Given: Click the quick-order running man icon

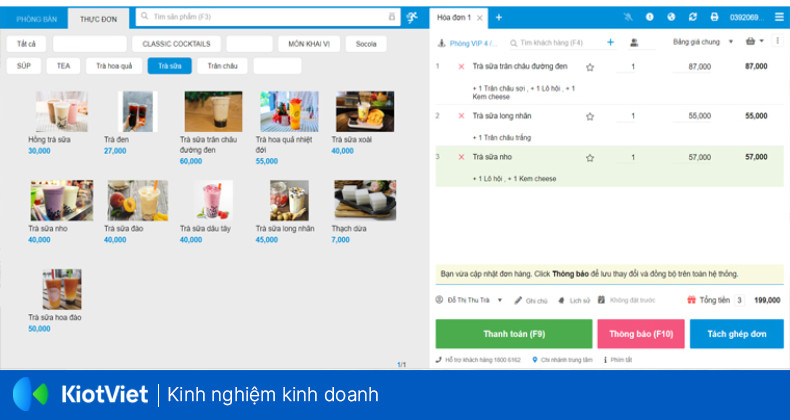Looking at the screenshot, I should tap(412, 17).
